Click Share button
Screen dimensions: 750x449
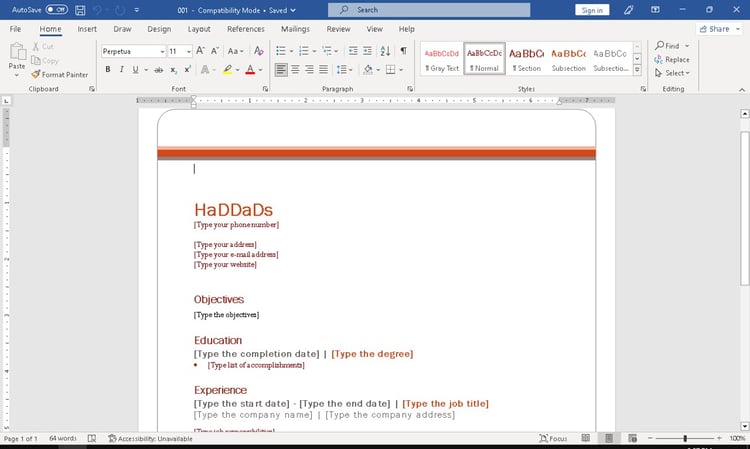719,29
